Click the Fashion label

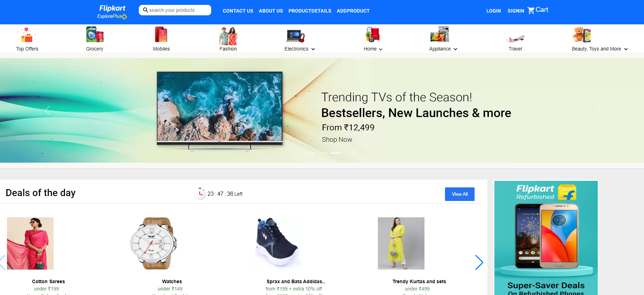click(228, 49)
